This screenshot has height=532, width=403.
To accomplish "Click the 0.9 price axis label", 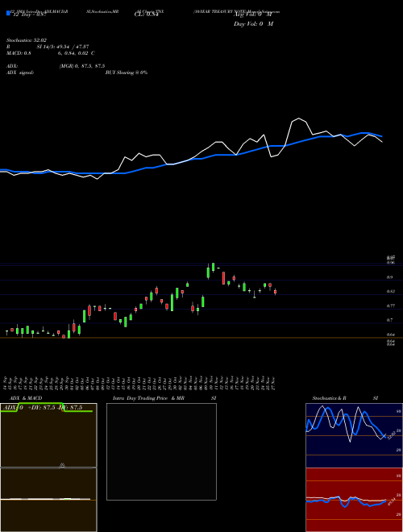I will 389,277.
